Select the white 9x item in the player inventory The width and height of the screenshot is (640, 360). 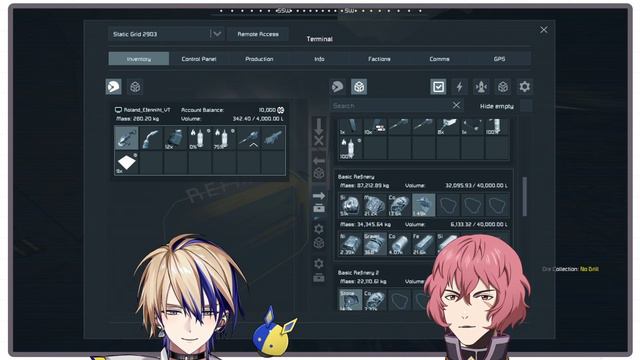coord(127,162)
